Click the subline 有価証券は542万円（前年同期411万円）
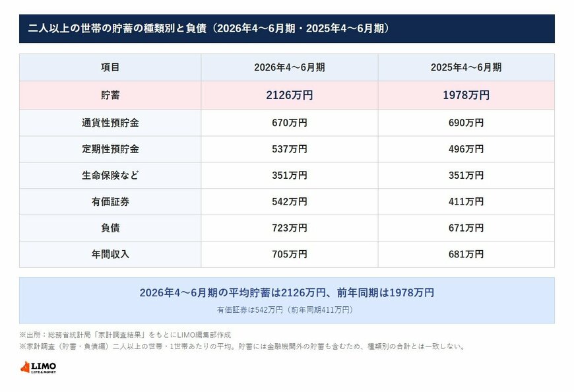Image resolution: width=574 pixels, height=392 pixels. (286, 310)
